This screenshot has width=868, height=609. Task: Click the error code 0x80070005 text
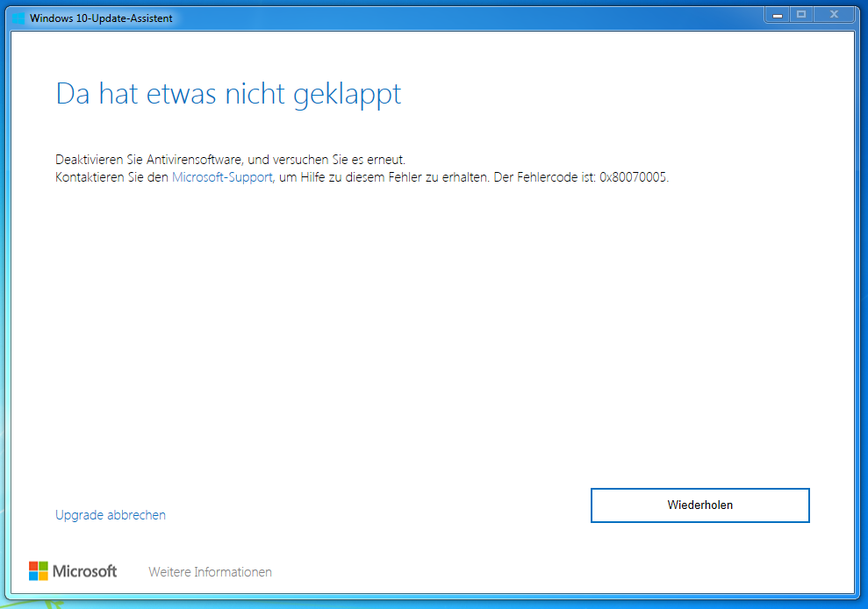coord(633,177)
